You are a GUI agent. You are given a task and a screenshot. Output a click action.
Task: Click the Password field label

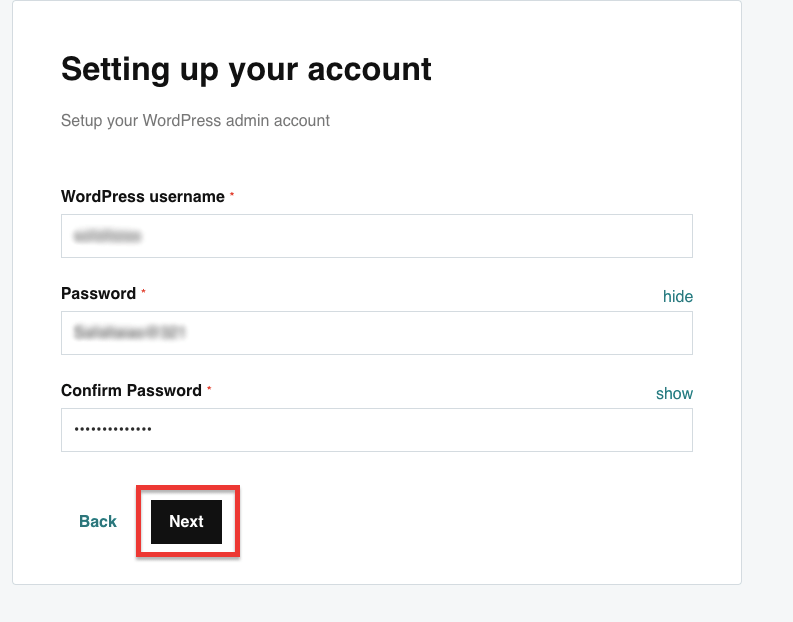click(x=98, y=294)
